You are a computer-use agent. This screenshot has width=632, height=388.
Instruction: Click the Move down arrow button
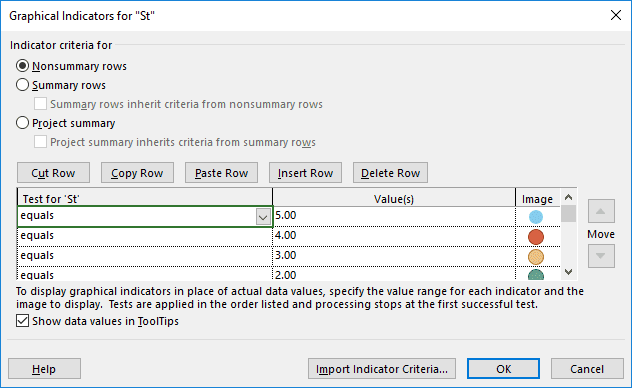pos(601,256)
